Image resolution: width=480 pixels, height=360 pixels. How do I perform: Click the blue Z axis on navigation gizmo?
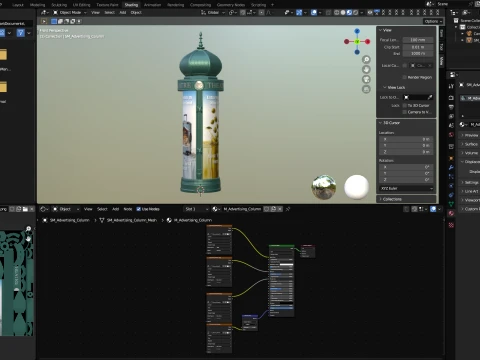[x=357, y=31]
